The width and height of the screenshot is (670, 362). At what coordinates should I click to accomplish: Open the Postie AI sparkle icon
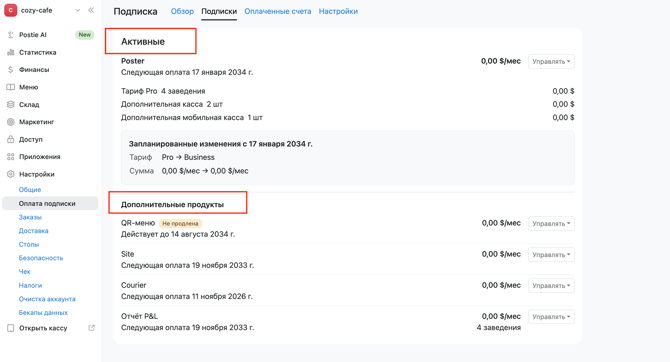[11, 35]
